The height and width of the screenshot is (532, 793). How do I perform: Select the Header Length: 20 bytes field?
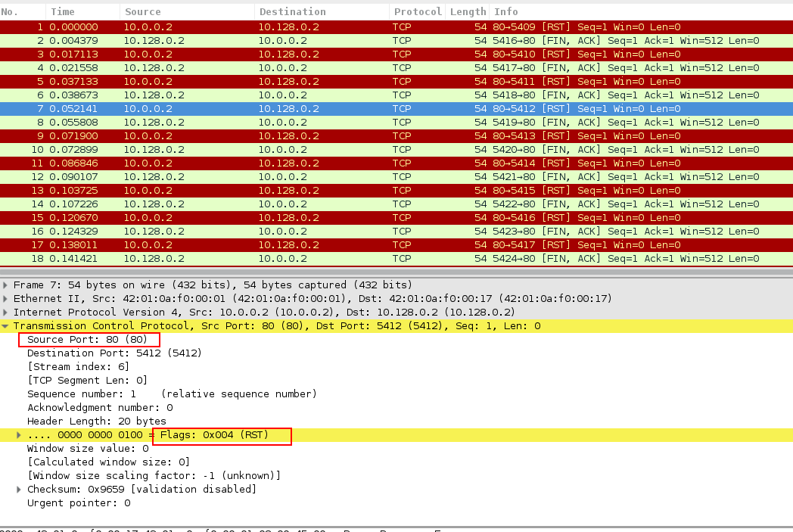tap(97, 422)
